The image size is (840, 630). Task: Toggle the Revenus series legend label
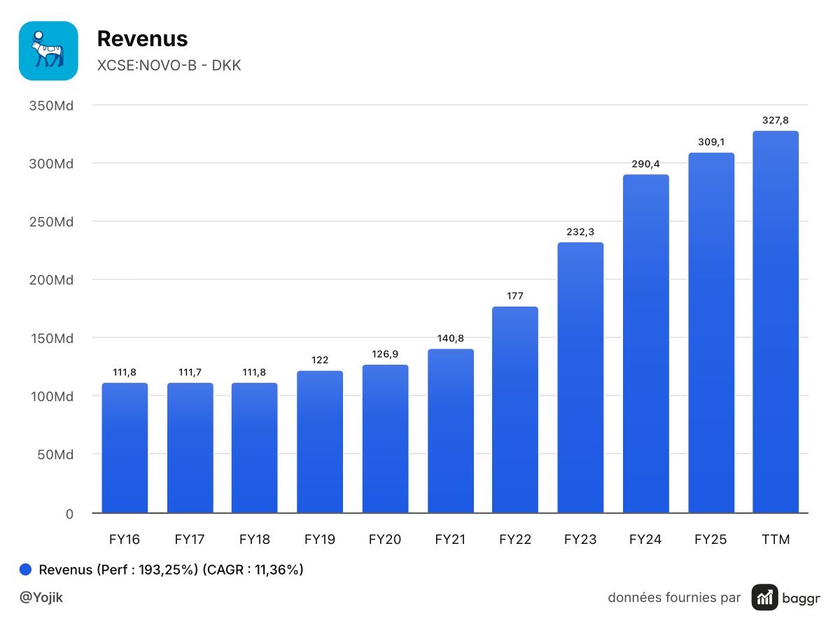click(x=171, y=570)
